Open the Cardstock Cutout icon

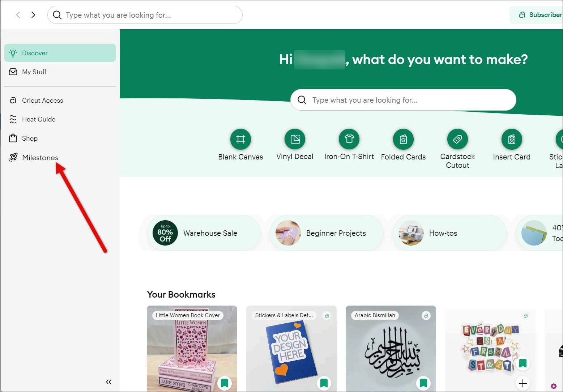click(457, 139)
